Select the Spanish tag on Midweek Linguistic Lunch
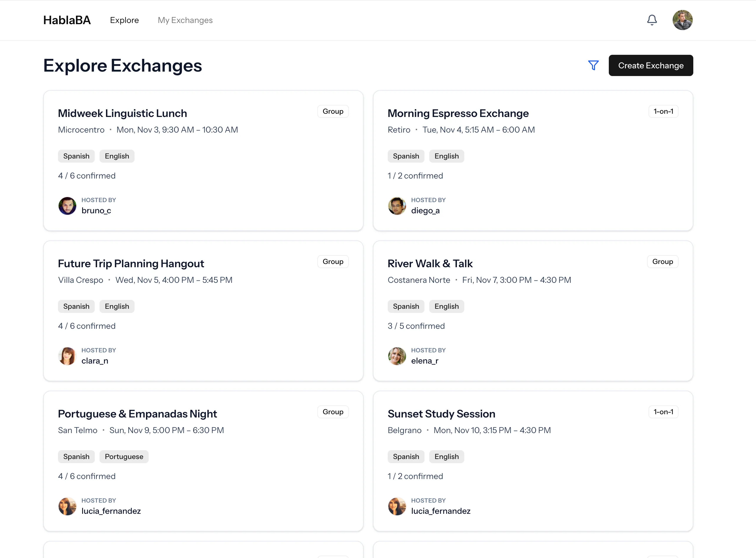This screenshot has height=558, width=756. [x=76, y=156]
